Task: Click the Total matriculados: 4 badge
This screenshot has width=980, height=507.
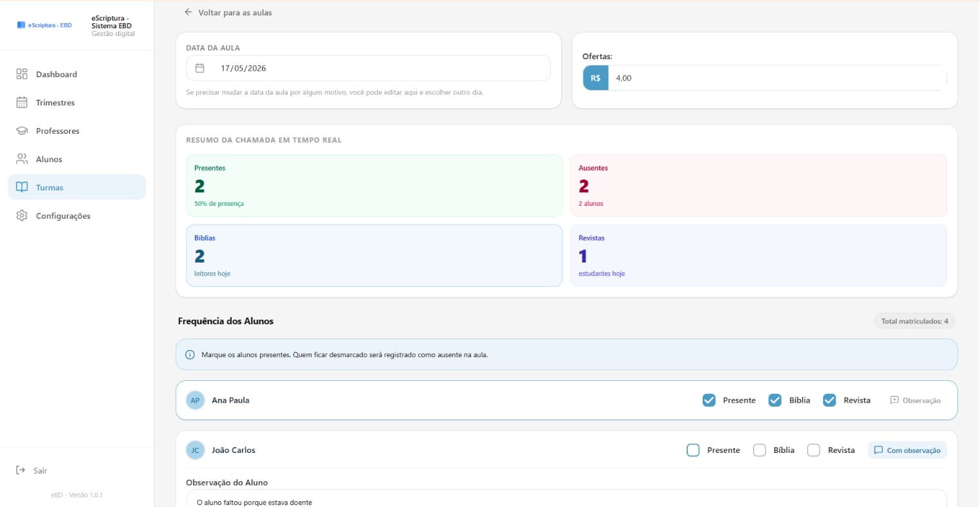Action: point(914,321)
